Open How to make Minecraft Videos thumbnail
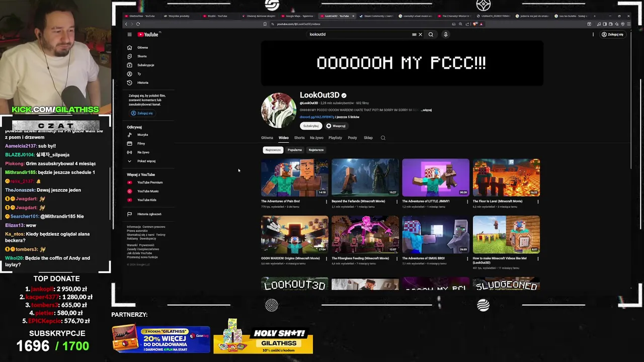This screenshot has height=362, width=644. 506,234
